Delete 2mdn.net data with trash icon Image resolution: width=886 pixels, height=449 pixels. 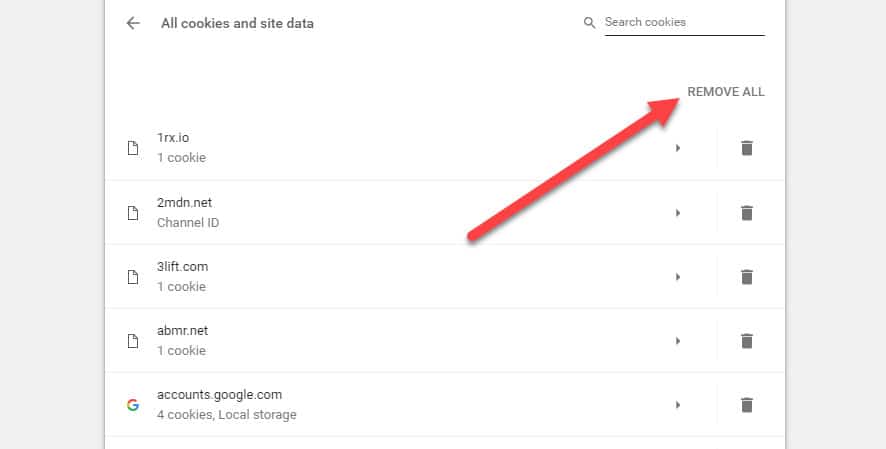point(746,212)
